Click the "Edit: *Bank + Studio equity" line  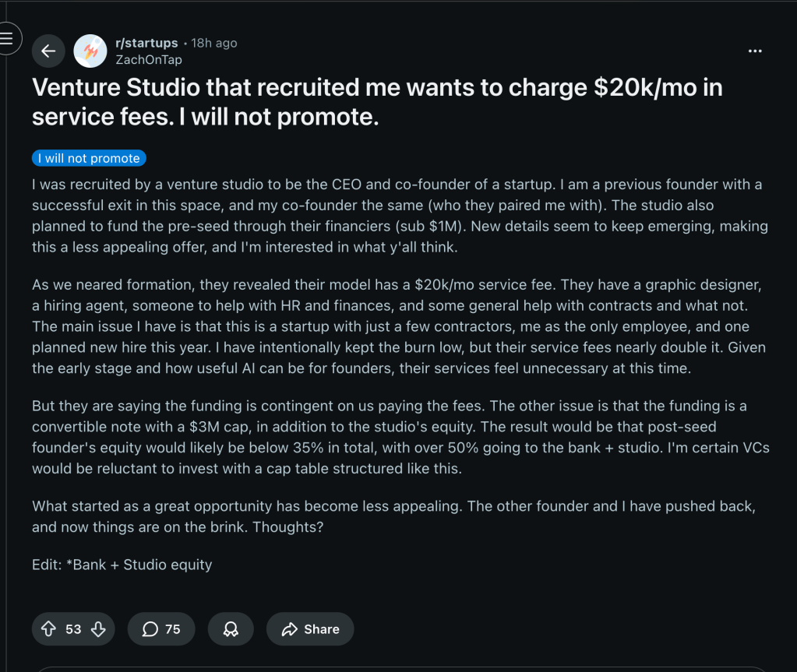pyautogui.click(x=122, y=565)
